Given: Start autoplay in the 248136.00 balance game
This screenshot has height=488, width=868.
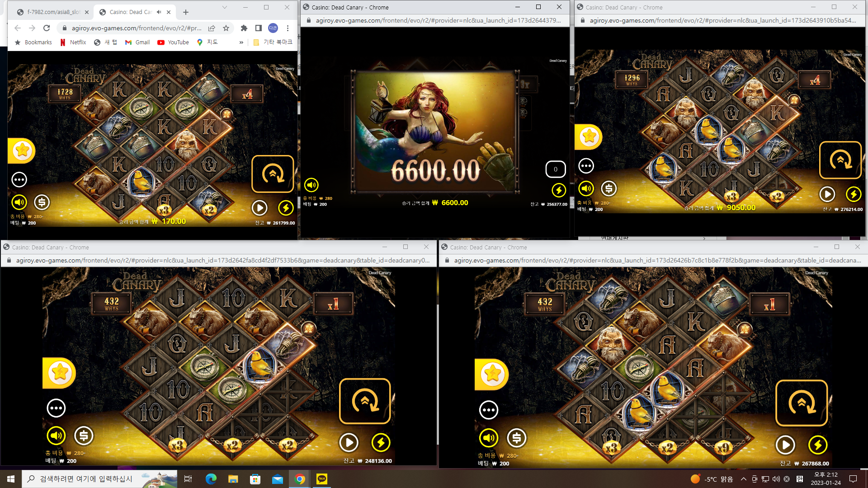Looking at the screenshot, I should click(349, 443).
